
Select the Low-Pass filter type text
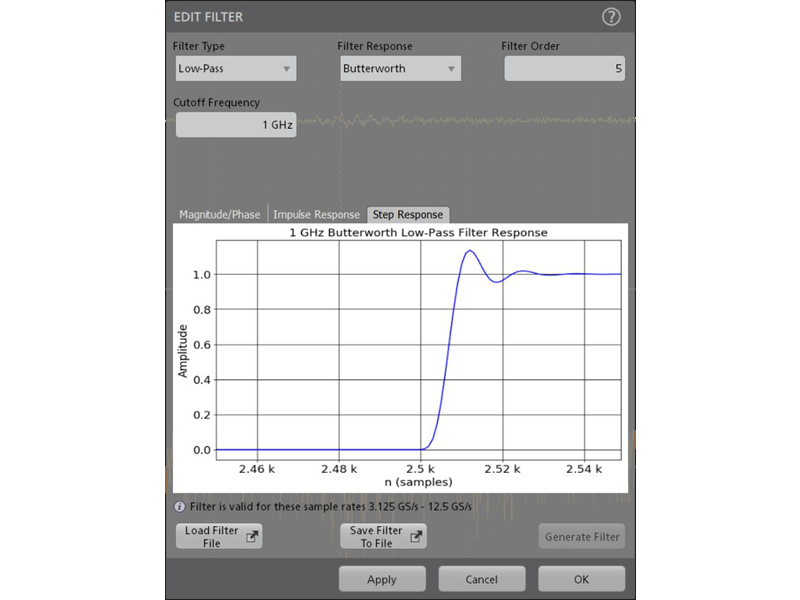pos(200,69)
